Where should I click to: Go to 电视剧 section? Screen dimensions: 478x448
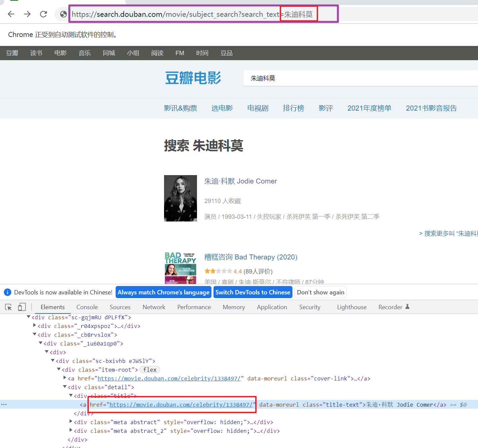point(258,108)
